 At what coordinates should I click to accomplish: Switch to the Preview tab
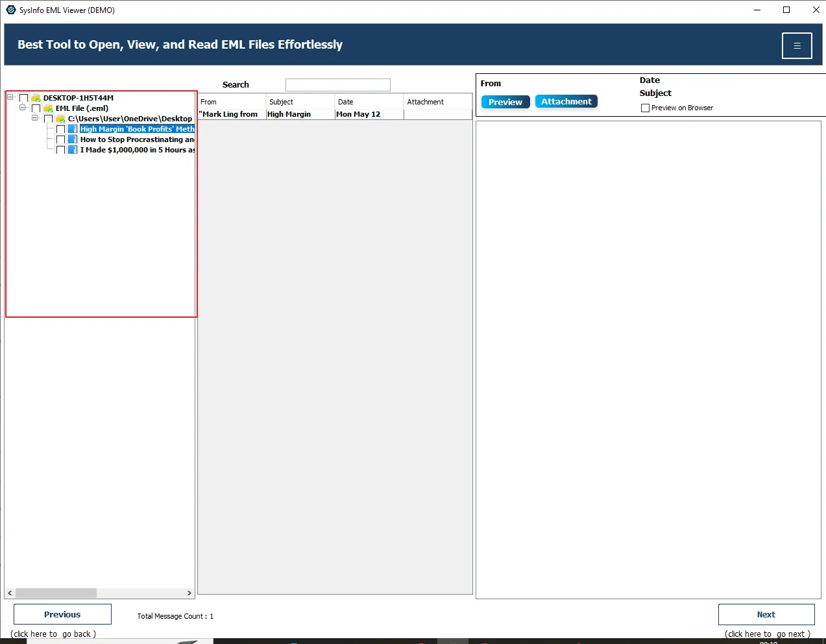pos(505,102)
